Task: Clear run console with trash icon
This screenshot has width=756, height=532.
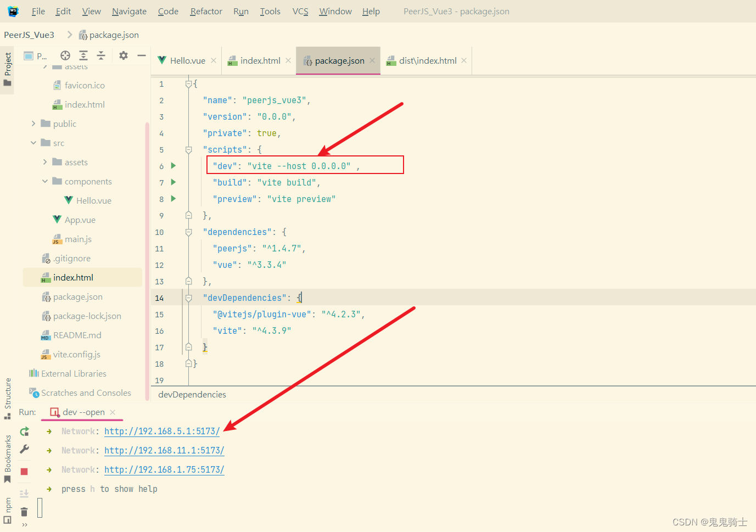Action: pos(24,512)
